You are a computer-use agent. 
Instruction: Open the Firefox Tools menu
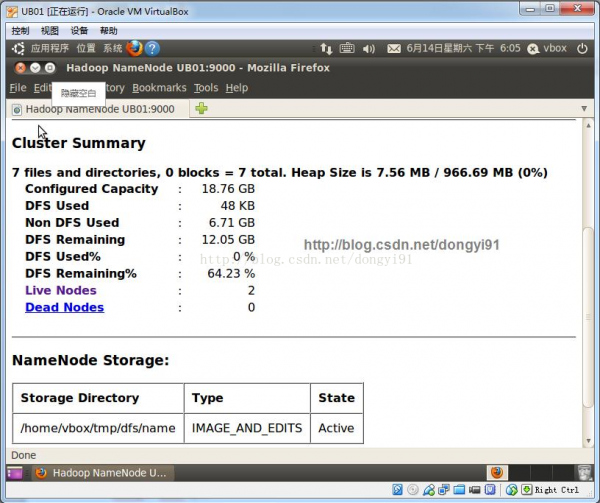click(206, 88)
